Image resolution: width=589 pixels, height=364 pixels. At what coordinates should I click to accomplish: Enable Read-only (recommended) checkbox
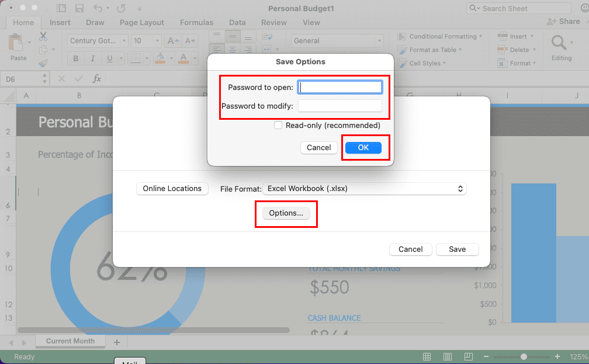278,125
